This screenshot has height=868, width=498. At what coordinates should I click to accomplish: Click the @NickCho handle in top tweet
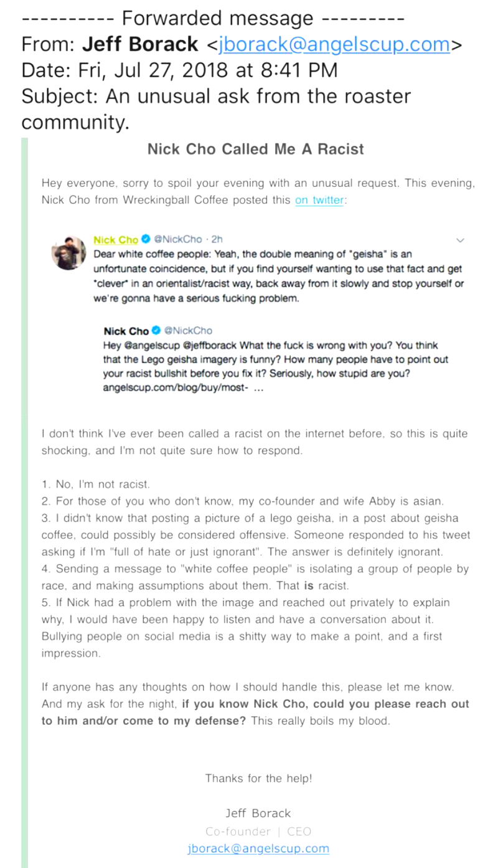(179, 239)
